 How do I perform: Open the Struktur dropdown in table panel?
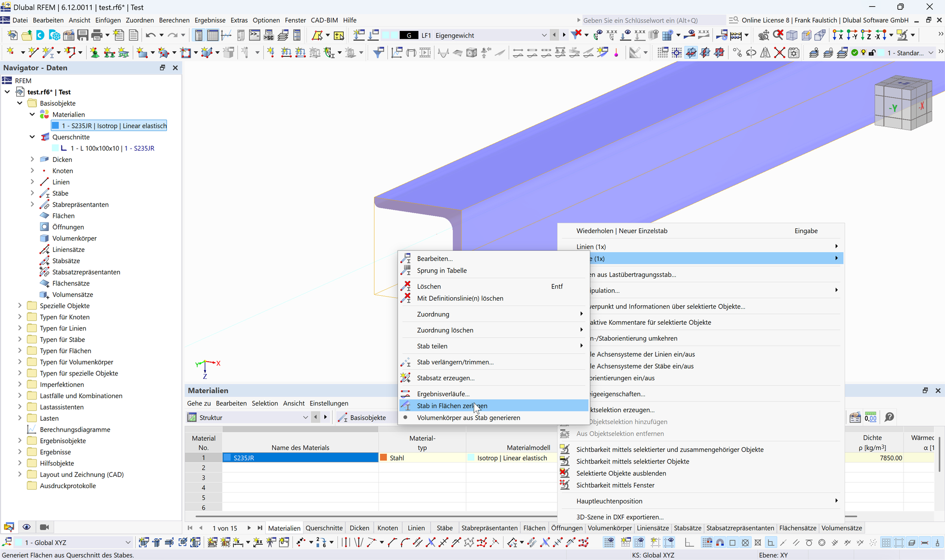(x=305, y=417)
